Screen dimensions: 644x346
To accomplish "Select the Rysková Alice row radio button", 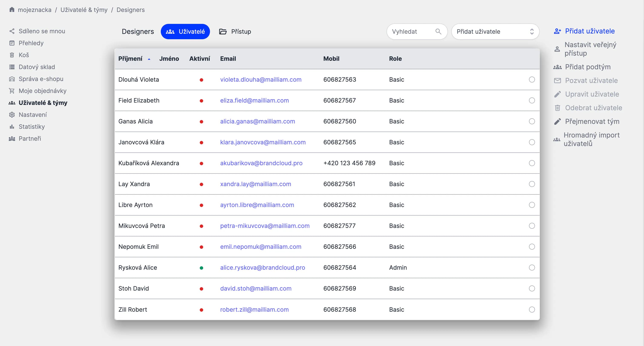I will click(x=532, y=268).
